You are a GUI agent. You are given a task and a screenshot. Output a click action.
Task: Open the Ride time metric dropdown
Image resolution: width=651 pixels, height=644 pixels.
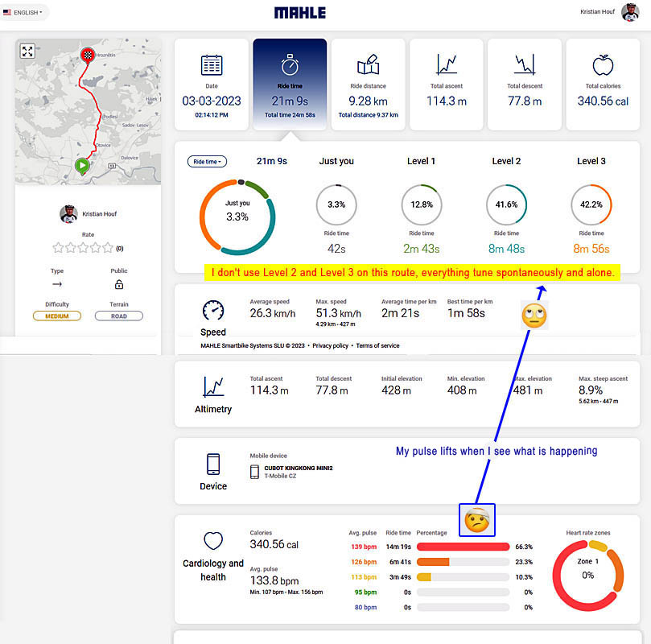[207, 162]
